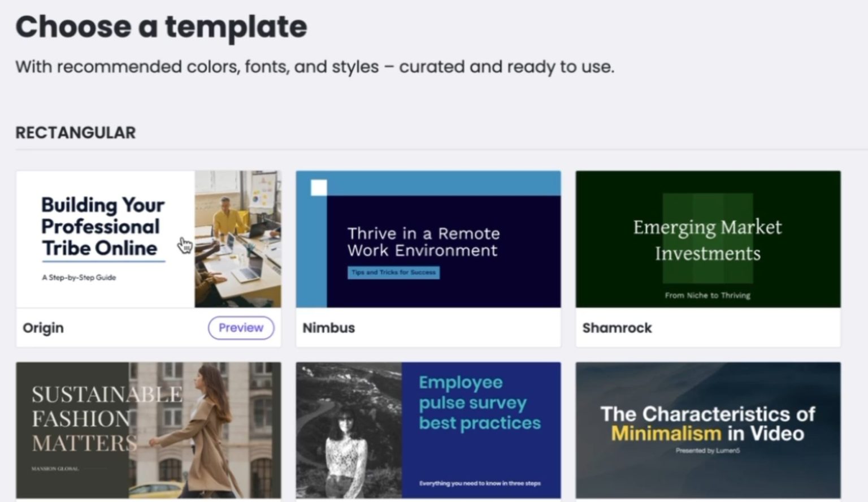Click the yellow Minimalism word

666,434
